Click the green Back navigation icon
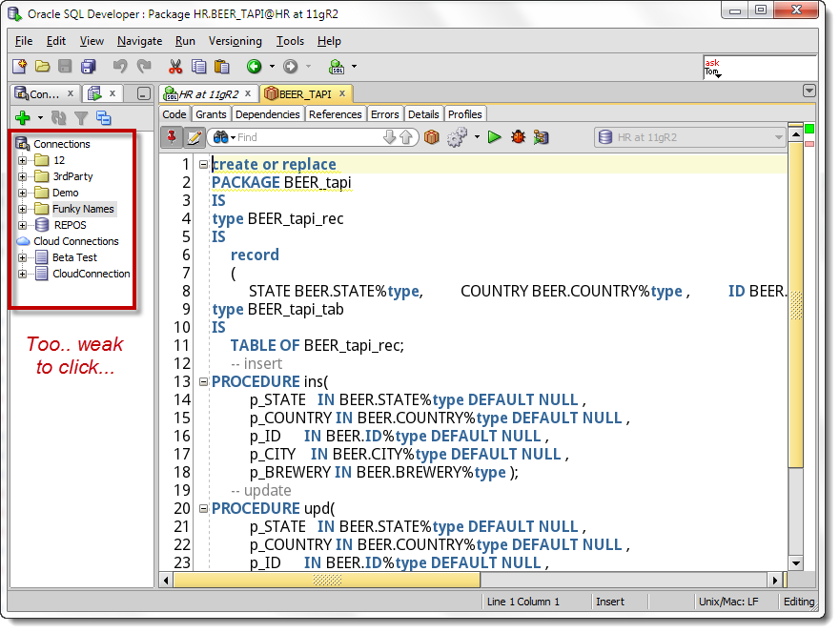The width and height of the screenshot is (840, 633). tap(254, 67)
